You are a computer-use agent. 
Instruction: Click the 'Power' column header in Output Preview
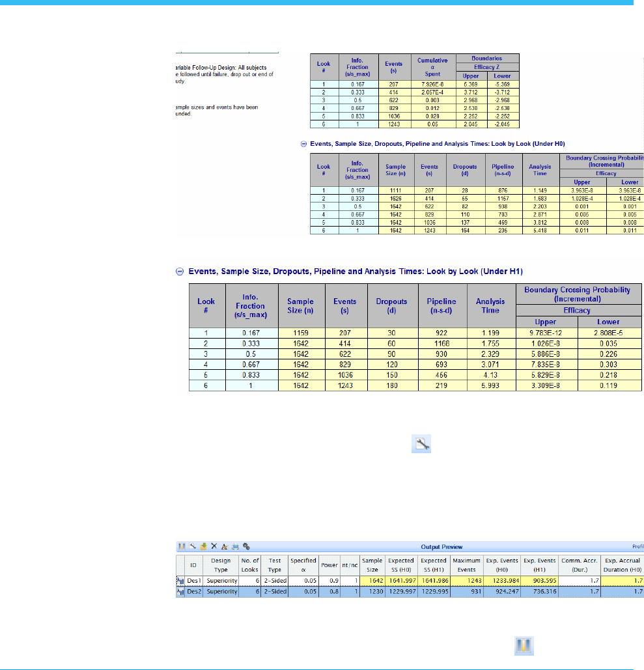tap(329, 565)
